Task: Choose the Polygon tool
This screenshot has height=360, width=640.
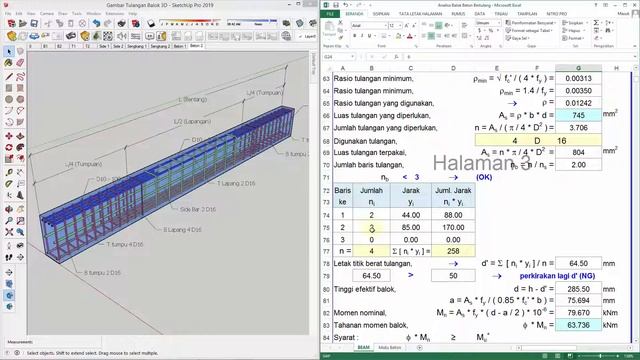Action: [x=20, y=99]
